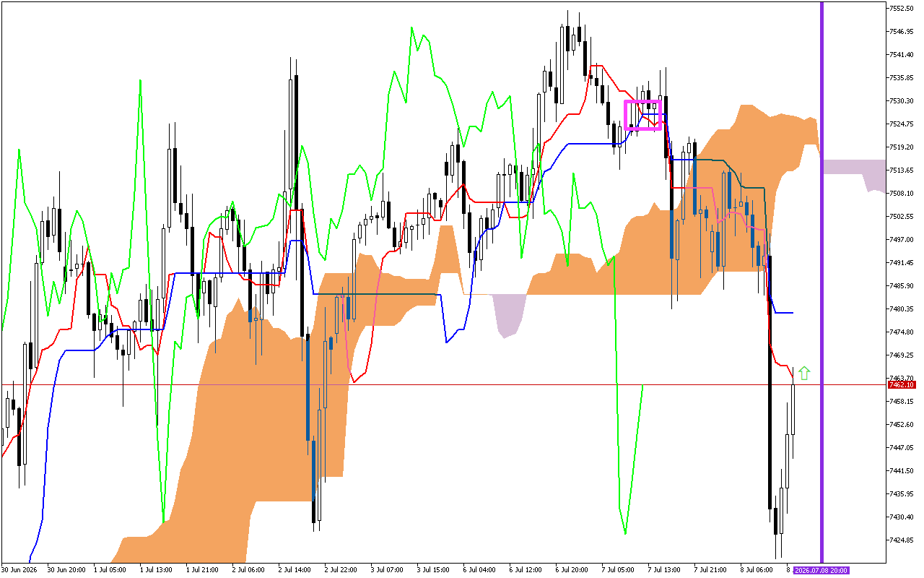Image resolution: width=924 pixels, height=578 pixels.
Task: Click time axis label 3 Jul 07:00
Action: coord(388,570)
